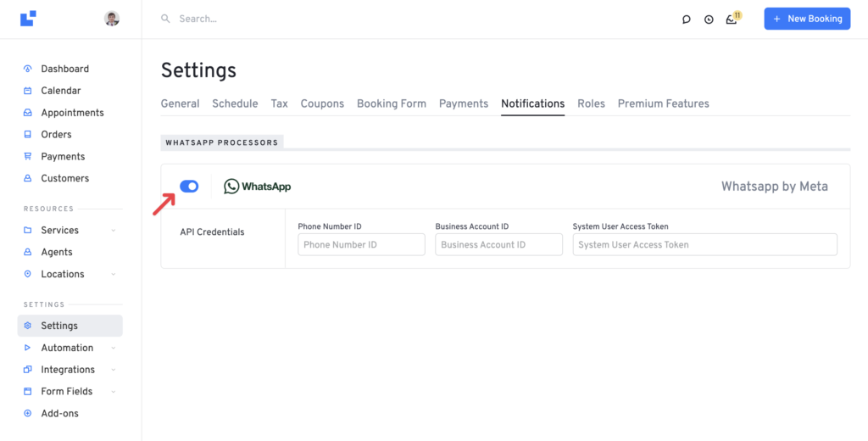Focus the Phone Number ID field
Image resolution: width=868 pixels, height=441 pixels.
tap(361, 245)
